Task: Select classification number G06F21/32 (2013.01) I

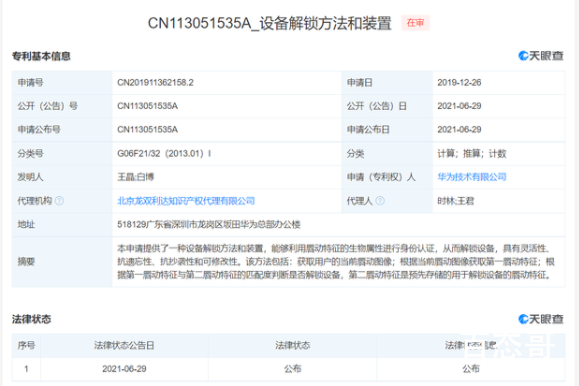Action: point(164,153)
